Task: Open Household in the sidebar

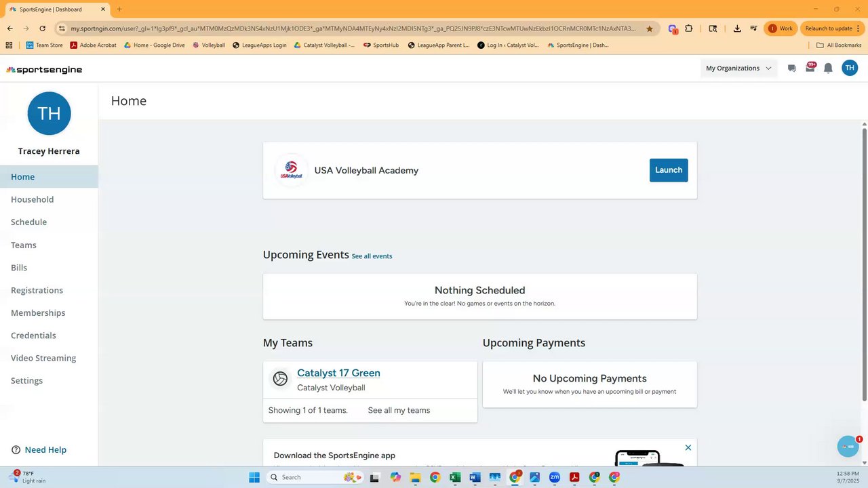Action: (x=49, y=199)
